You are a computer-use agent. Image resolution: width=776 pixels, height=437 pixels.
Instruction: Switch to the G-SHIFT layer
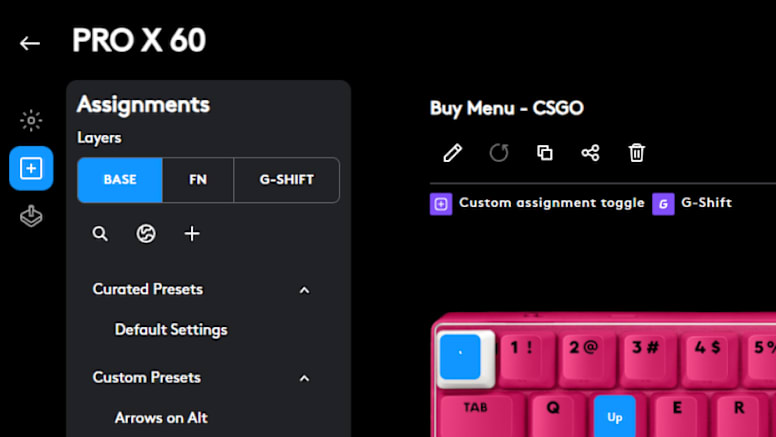click(x=287, y=180)
